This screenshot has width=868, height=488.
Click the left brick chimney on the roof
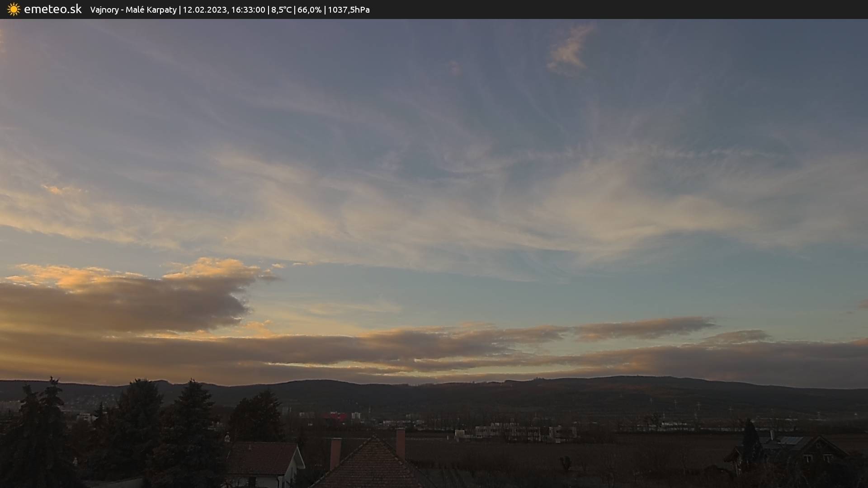[335, 453]
